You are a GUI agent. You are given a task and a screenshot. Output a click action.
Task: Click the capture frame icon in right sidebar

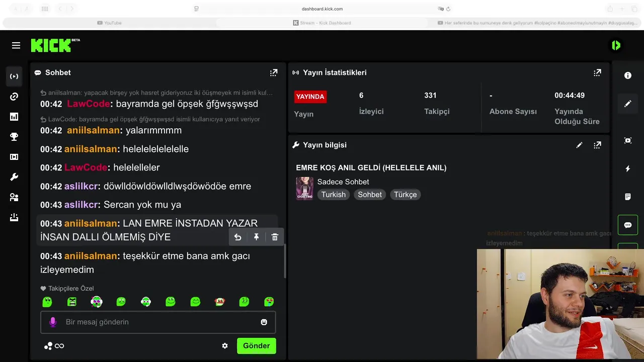pyautogui.click(x=628, y=140)
